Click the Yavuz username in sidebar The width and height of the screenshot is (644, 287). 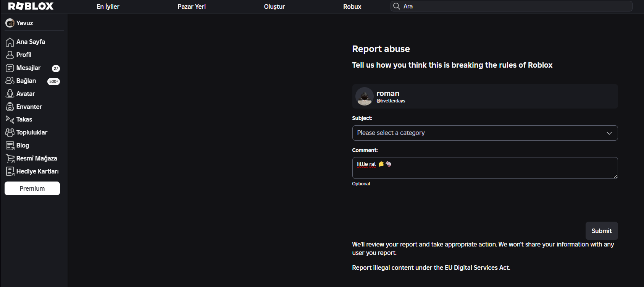click(24, 23)
